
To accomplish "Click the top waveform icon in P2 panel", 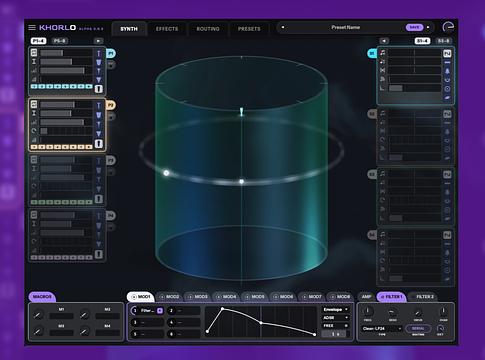I will tap(34, 104).
